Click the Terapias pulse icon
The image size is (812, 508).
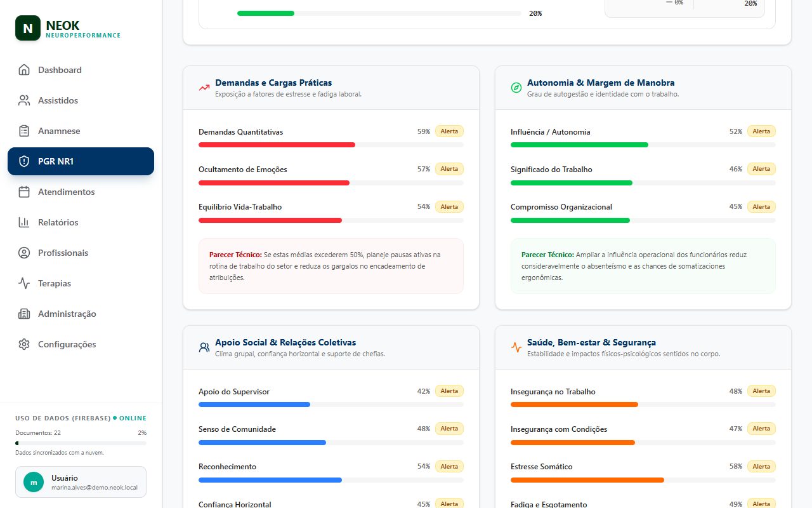[x=24, y=283]
